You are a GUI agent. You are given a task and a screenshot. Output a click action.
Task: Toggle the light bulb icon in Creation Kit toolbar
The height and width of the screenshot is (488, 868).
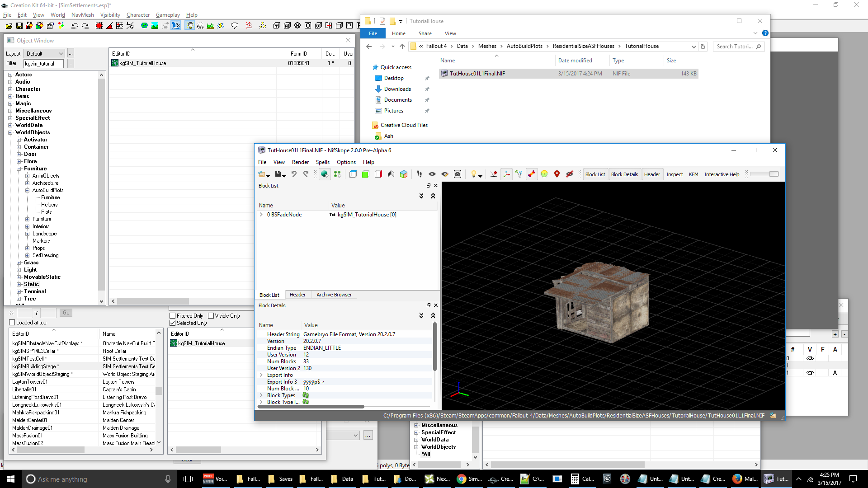pyautogui.click(x=190, y=26)
